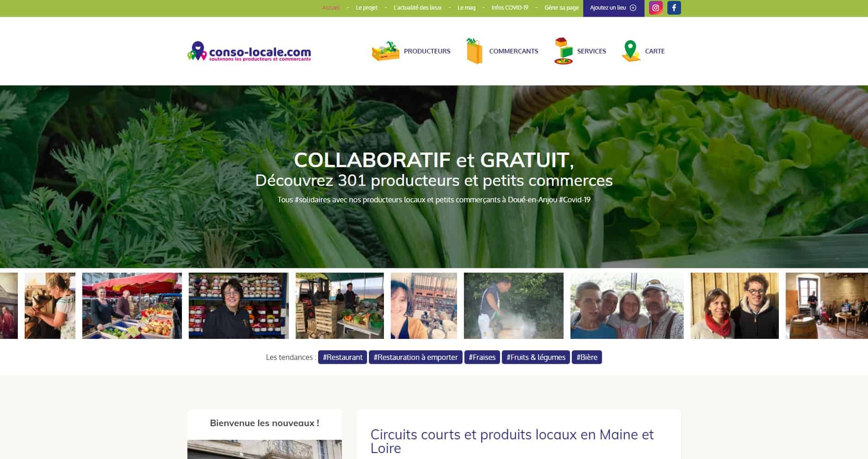Open the jam jars shop photo

[239, 306]
